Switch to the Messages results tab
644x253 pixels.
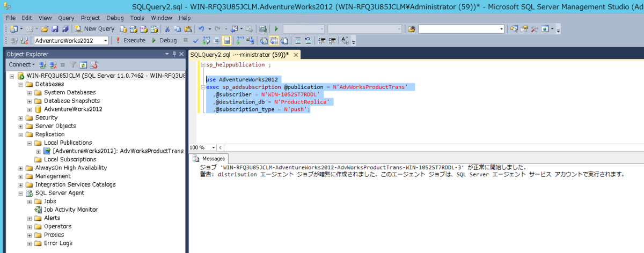[x=210, y=159]
